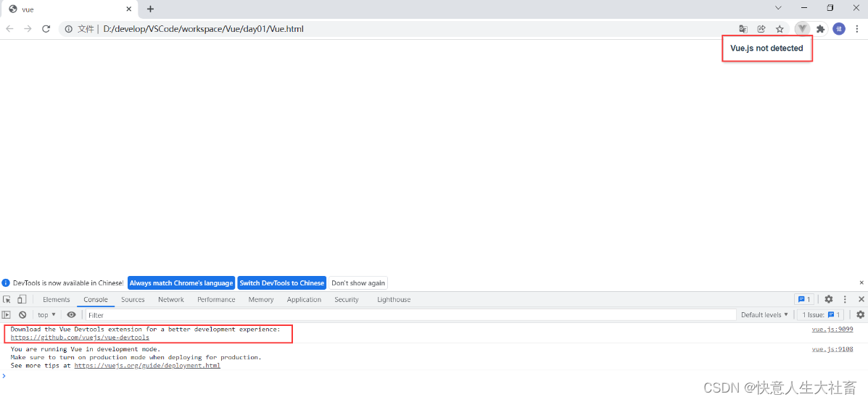Reload the page with the refresh icon
This screenshot has width=868, height=402.
tap(46, 29)
